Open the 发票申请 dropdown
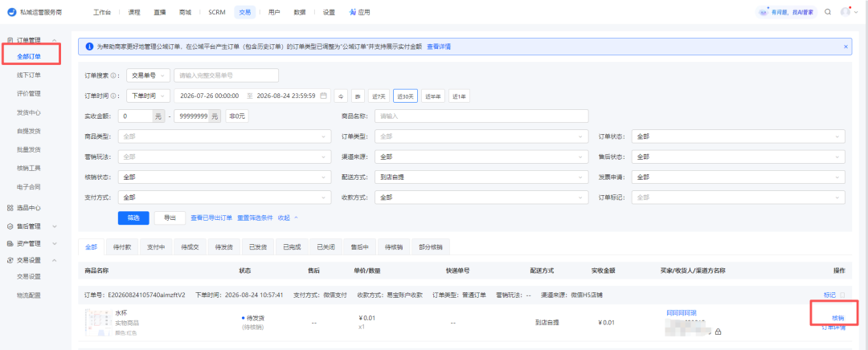868x350 pixels. click(x=739, y=177)
